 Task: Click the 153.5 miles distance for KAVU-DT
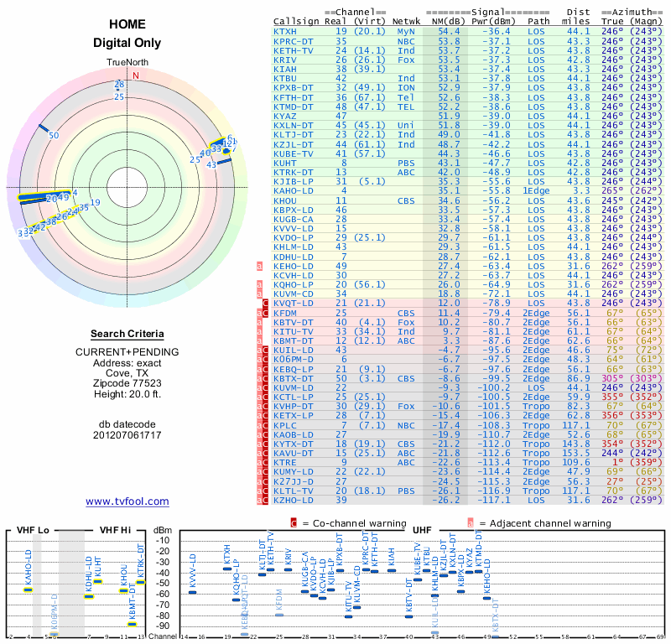(575, 453)
